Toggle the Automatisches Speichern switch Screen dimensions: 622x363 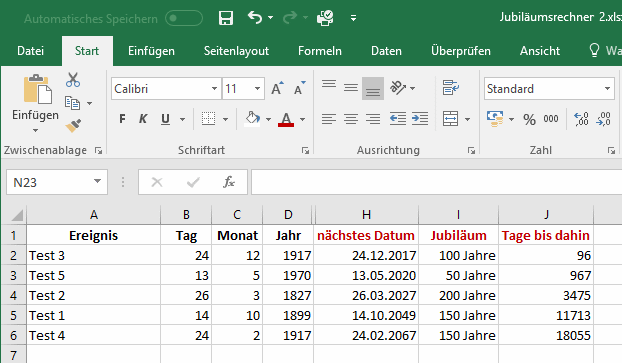[184, 18]
